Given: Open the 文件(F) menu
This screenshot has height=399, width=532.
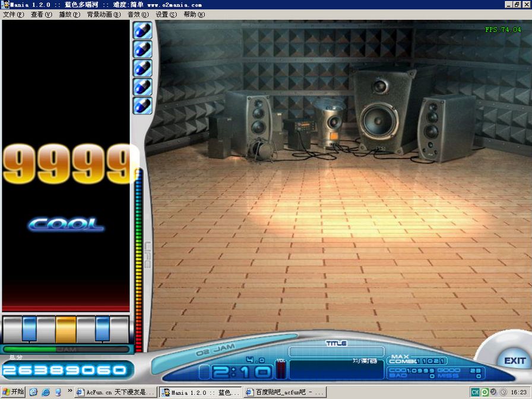Looking at the screenshot, I should tap(14, 15).
